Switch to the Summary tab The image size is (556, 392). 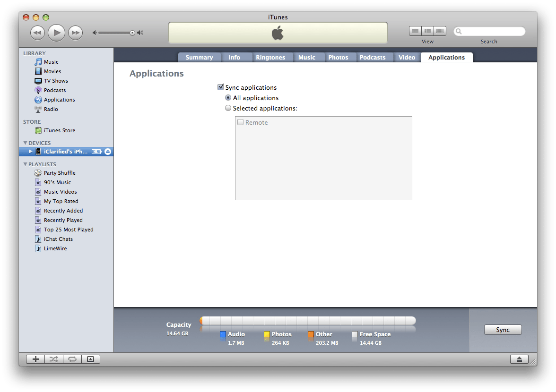tap(200, 57)
